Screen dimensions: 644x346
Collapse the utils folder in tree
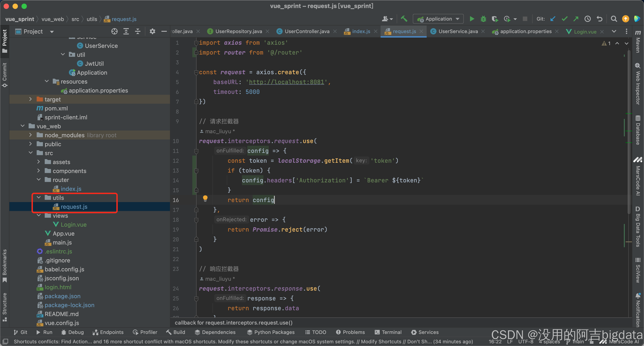[x=39, y=198]
